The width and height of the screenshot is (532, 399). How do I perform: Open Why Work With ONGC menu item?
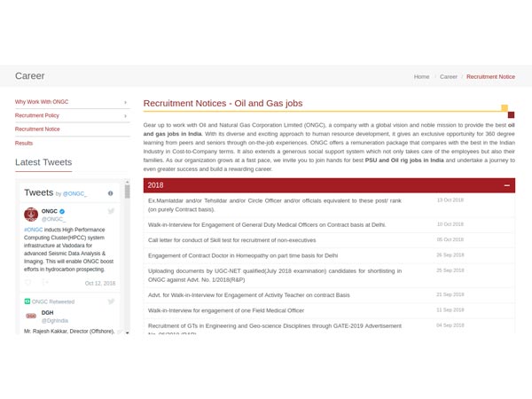tap(42, 102)
